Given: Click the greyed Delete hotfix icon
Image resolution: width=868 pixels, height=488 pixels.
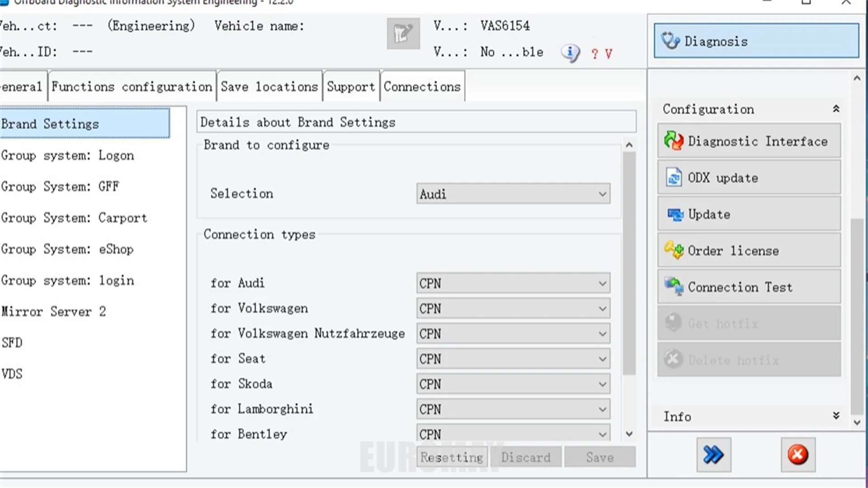Looking at the screenshot, I should point(673,359).
